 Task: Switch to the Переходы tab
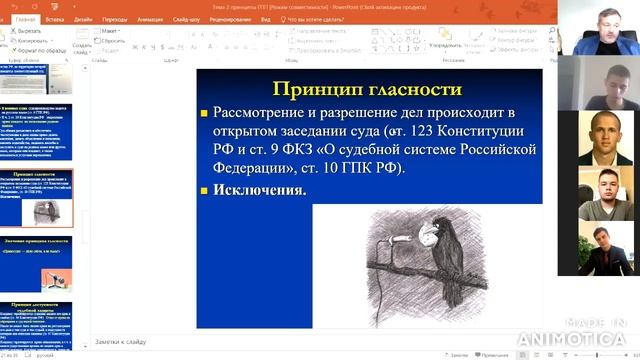pos(115,19)
